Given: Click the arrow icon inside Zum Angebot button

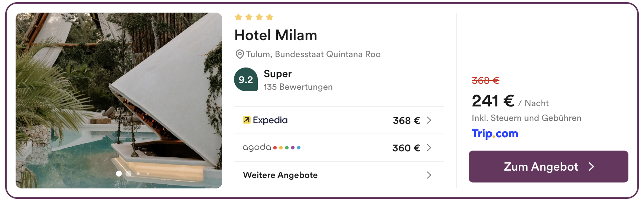Looking at the screenshot, I should point(592,167).
